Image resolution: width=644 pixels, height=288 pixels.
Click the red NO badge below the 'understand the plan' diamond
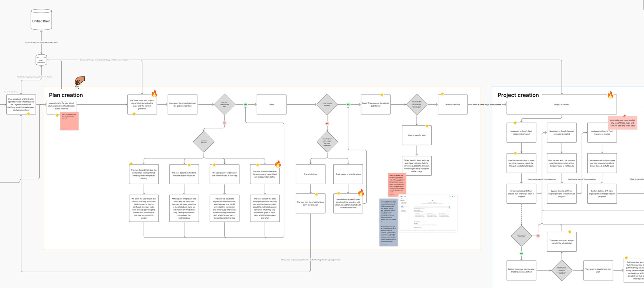coord(225,123)
